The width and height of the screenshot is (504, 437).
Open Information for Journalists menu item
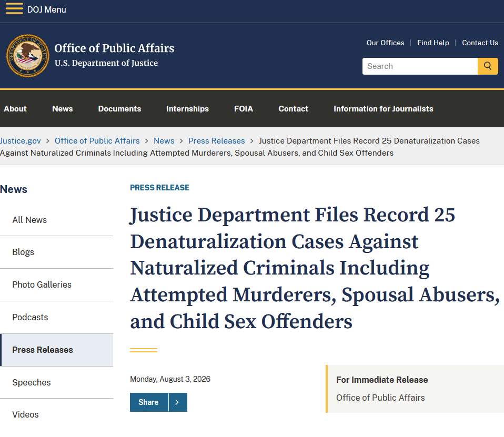tap(383, 109)
